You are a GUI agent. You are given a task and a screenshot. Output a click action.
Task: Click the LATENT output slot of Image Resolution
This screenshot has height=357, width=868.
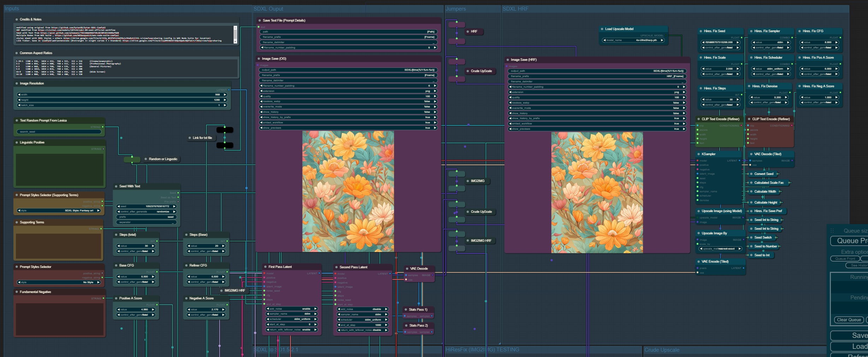click(229, 90)
